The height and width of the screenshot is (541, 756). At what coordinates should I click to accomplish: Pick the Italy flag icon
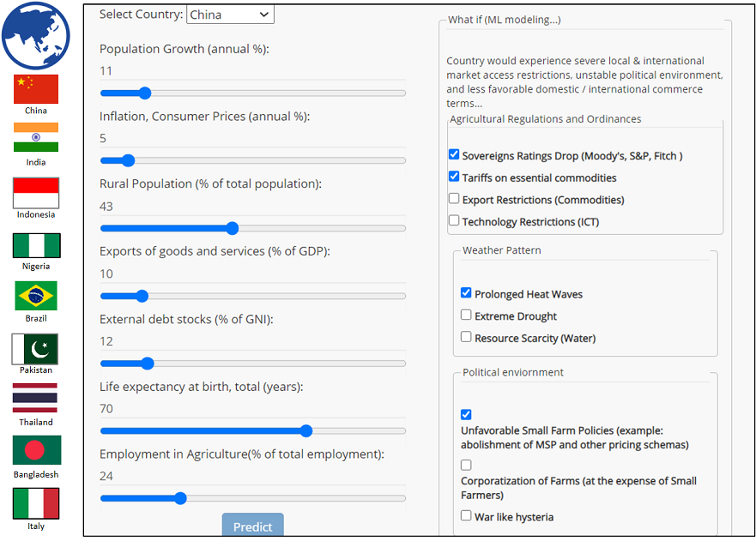36,503
